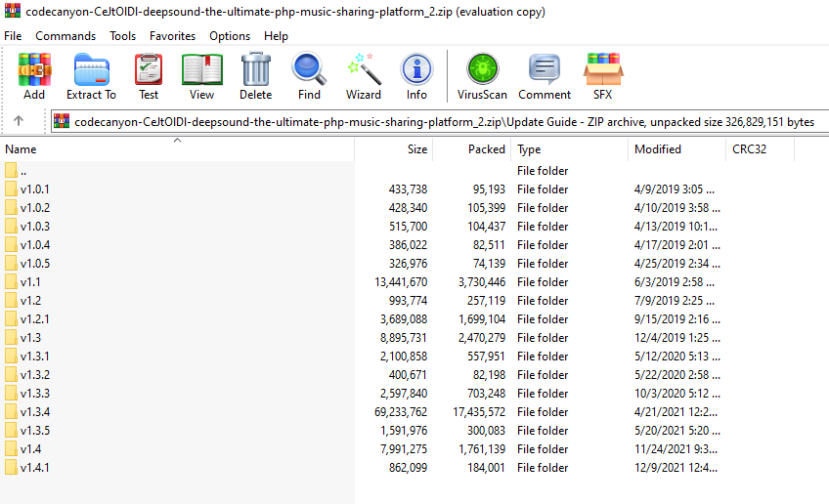Open the Favorites menu

[172, 36]
